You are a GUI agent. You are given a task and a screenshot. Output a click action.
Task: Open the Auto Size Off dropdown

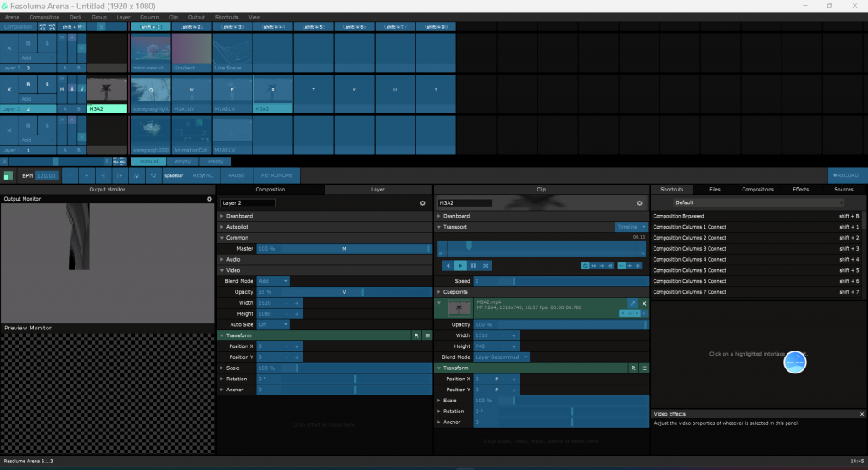[x=272, y=324]
